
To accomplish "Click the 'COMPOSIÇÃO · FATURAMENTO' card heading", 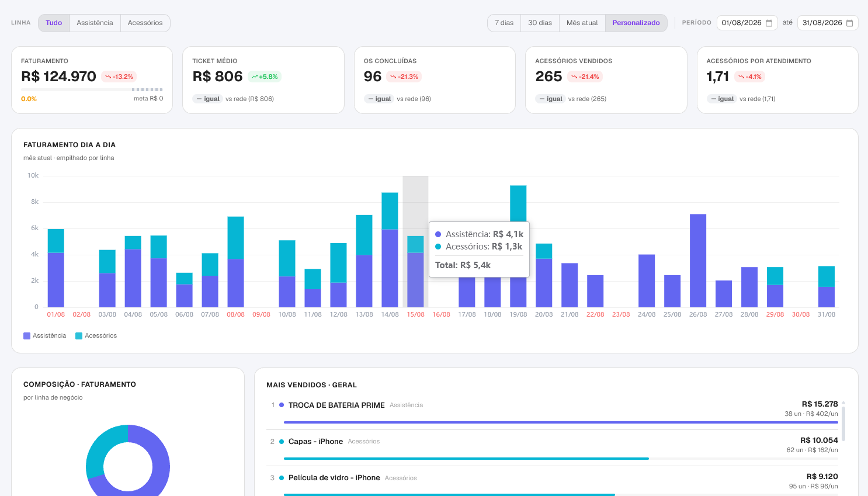I will pyautogui.click(x=79, y=384).
